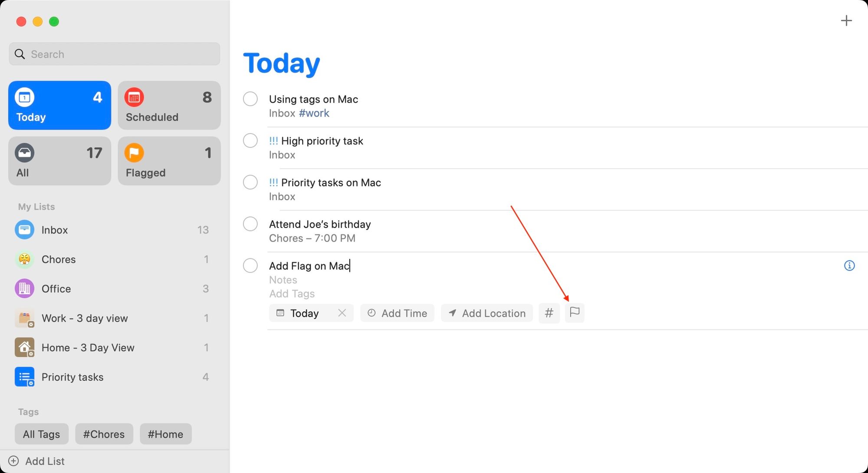
Task: Open the All reminders list
Action: tap(59, 161)
